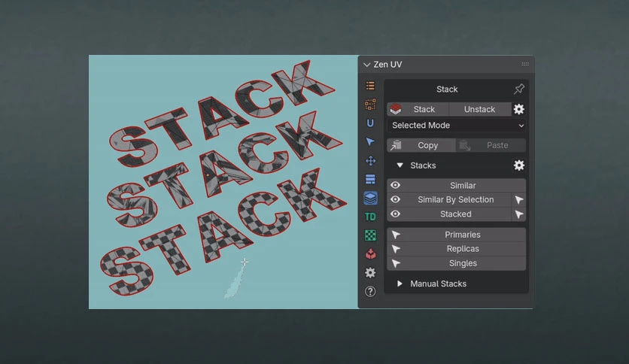Open the blue U unwrap sidebar tab
This screenshot has width=629, height=364.
pos(370,123)
